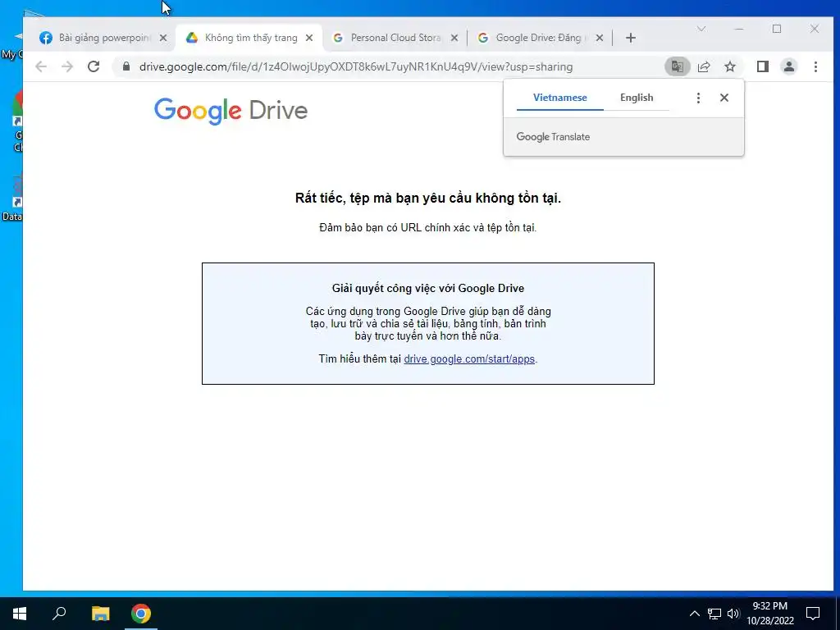Screen dimensions: 840x630
Task: Open the notification center icon
Action: 813,614
